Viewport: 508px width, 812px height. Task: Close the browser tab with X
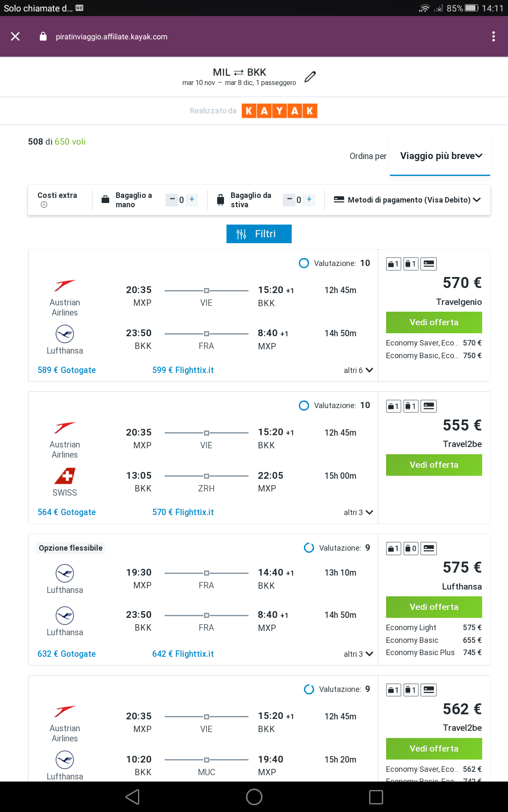coord(16,37)
